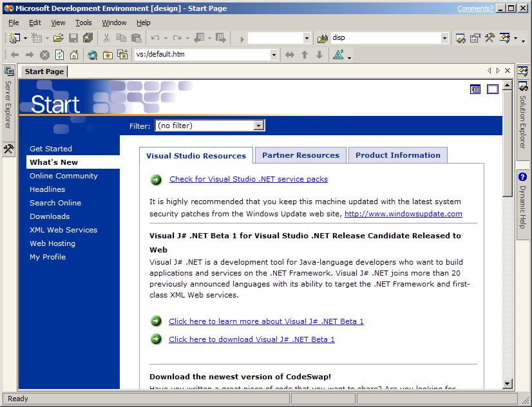The image size is (532, 407).
Task: Click the Save All icon
Action: pyautogui.click(x=88, y=38)
